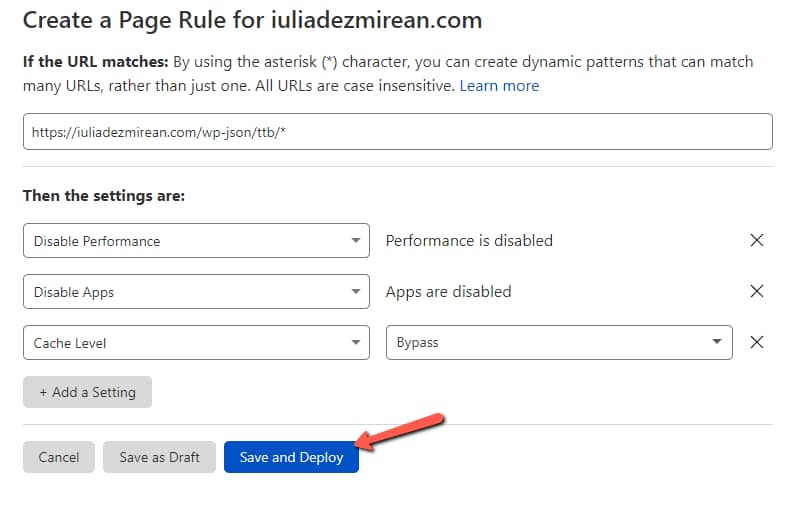Viewport: 796px width, 510px height.
Task: Click Save and Deploy
Action: click(291, 457)
